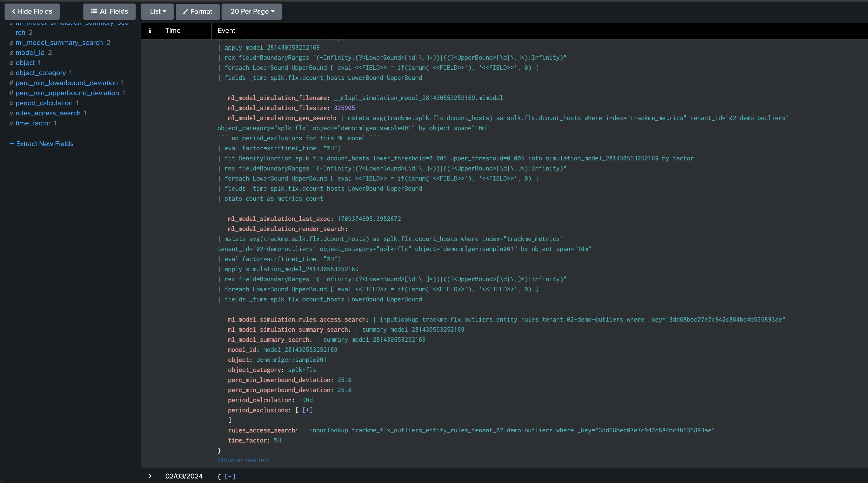Open the All Fields dialog
868x483 pixels.
point(110,11)
